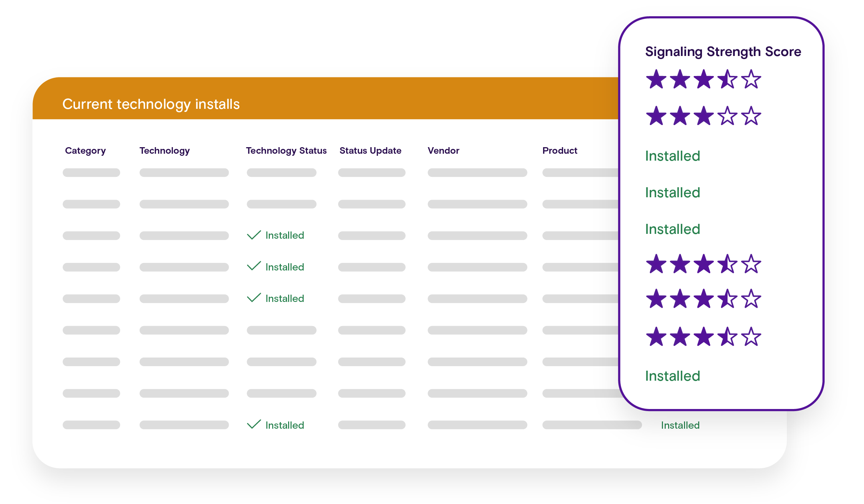This screenshot has height=504, width=864.
Task: Click the Vendor column header
Action: (443, 151)
